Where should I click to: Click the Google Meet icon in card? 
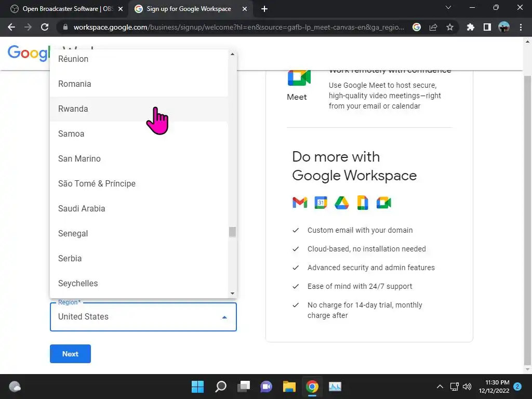point(299,78)
